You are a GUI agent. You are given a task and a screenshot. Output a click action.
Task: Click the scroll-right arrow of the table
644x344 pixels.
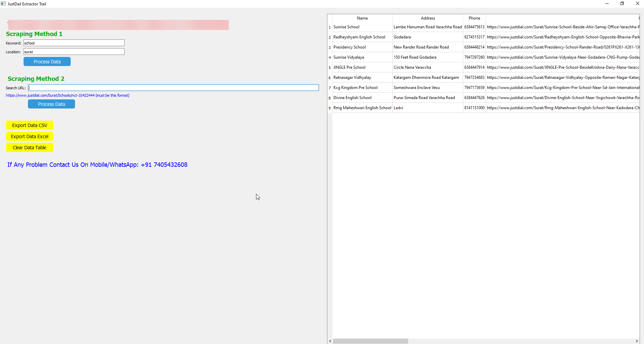click(637, 341)
